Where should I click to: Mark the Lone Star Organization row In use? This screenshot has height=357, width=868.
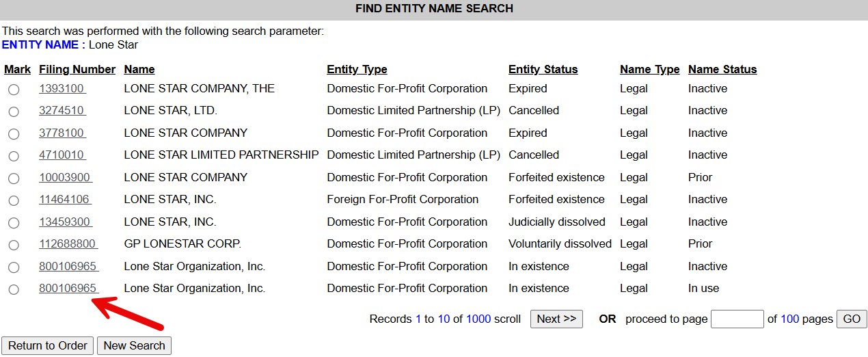pos(14,289)
